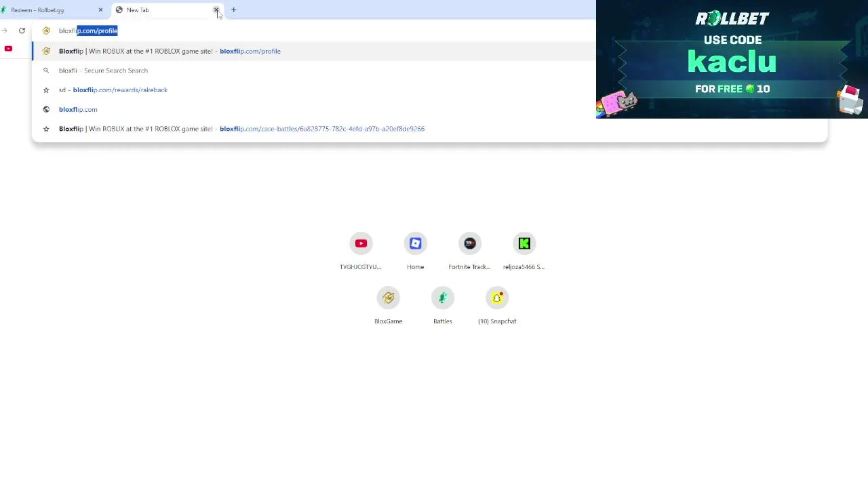
Task: Reload the page with refresh icon
Action: (22, 30)
